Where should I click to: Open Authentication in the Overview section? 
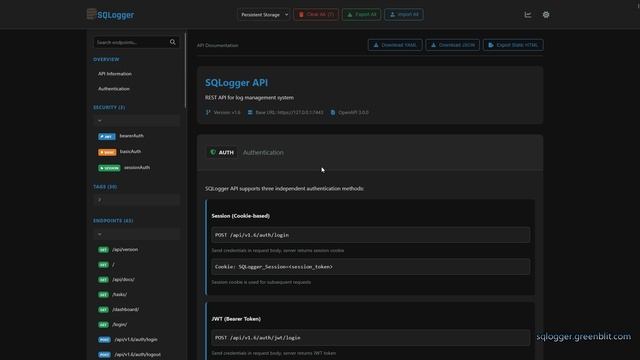(x=114, y=89)
